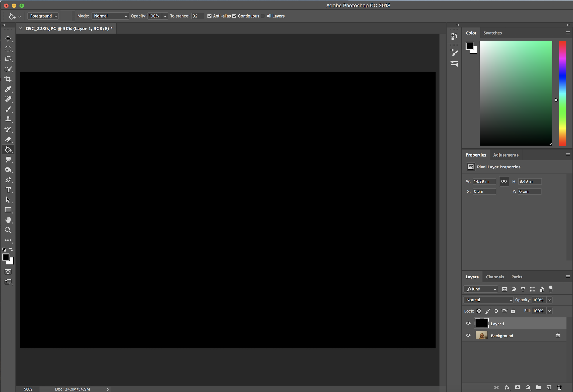The width and height of the screenshot is (573, 392).
Task: Open the fill Mode Normal dropdown
Action: [110, 16]
